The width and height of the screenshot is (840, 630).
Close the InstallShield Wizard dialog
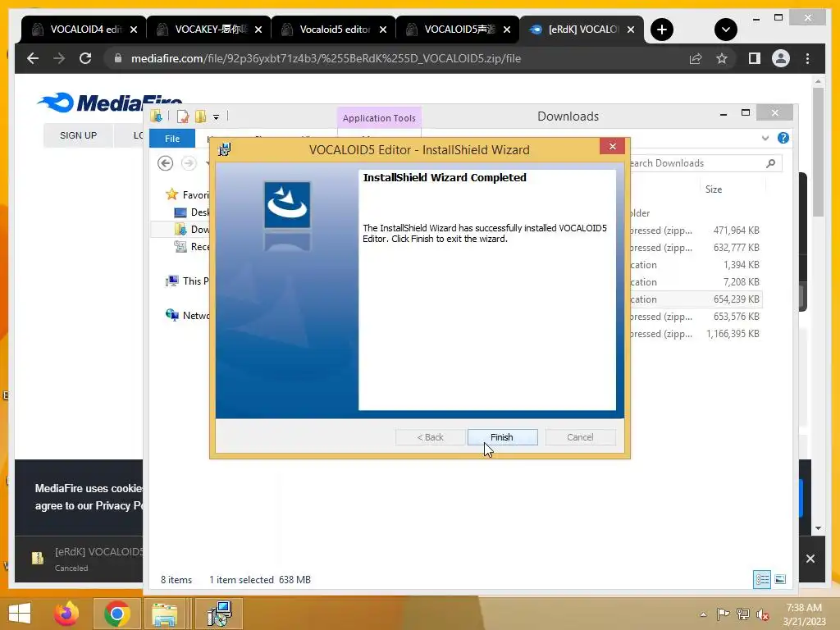coord(612,146)
